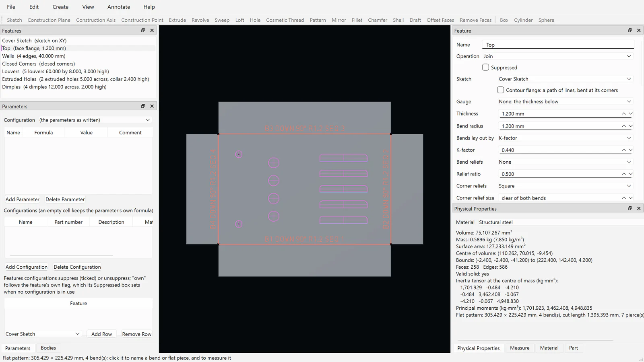
Task: Switch to the Measure tab
Action: [520, 348]
